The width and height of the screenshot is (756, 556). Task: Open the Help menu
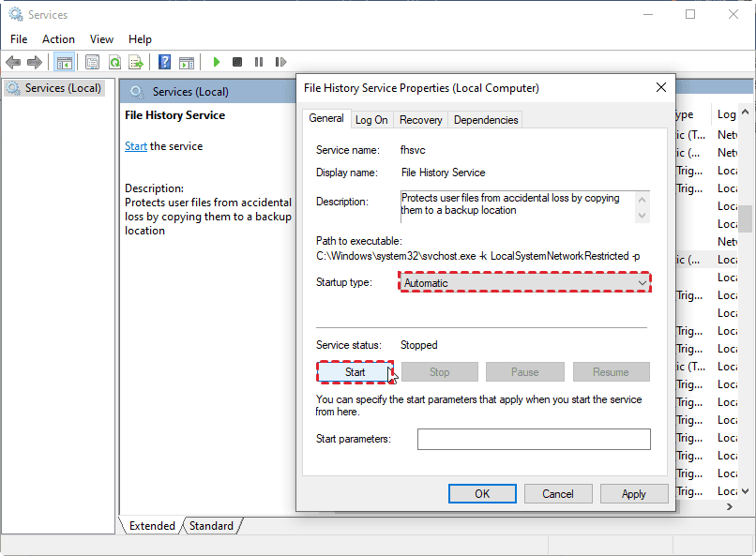[x=140, y=39]
